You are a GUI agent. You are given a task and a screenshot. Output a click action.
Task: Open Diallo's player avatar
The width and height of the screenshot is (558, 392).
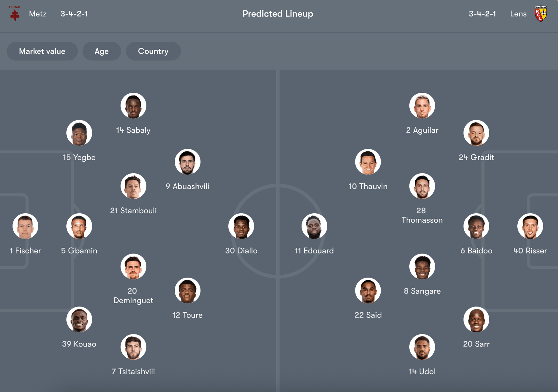tap(241, 226)
